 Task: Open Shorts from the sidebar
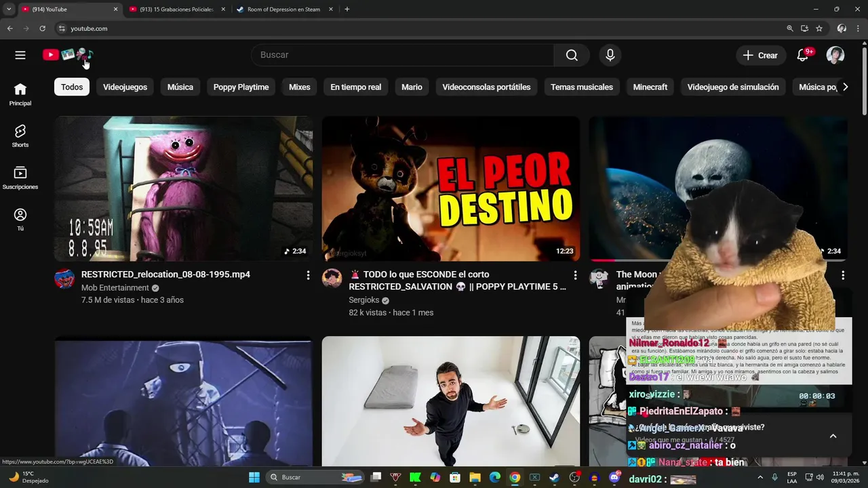pyautogui.click(x=20, y=136)
